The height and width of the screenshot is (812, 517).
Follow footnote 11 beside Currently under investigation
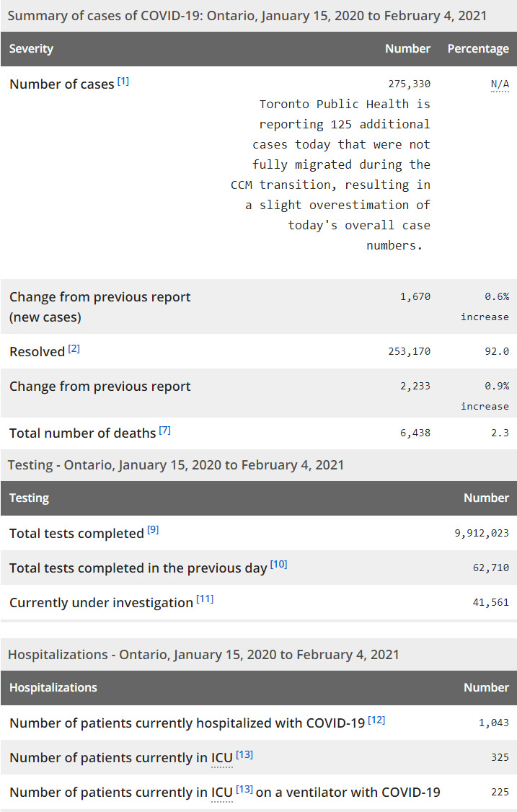click(x=205, y=599)
